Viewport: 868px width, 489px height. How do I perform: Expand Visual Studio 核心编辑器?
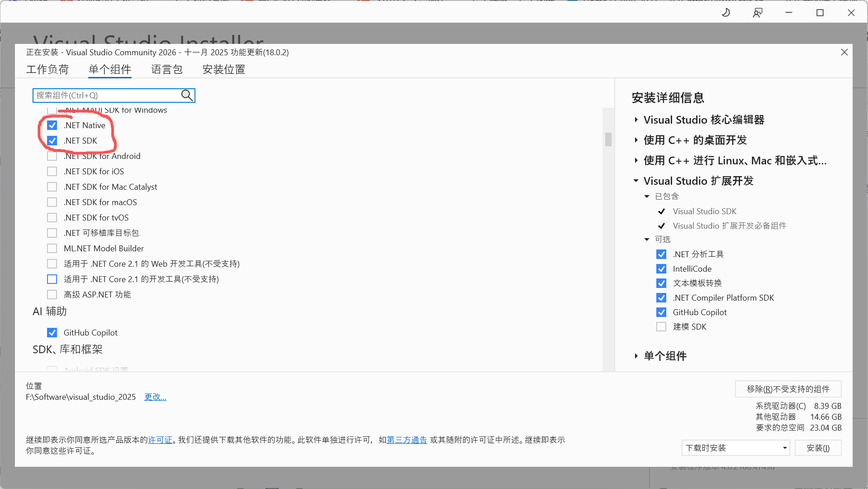coord(636,120)
